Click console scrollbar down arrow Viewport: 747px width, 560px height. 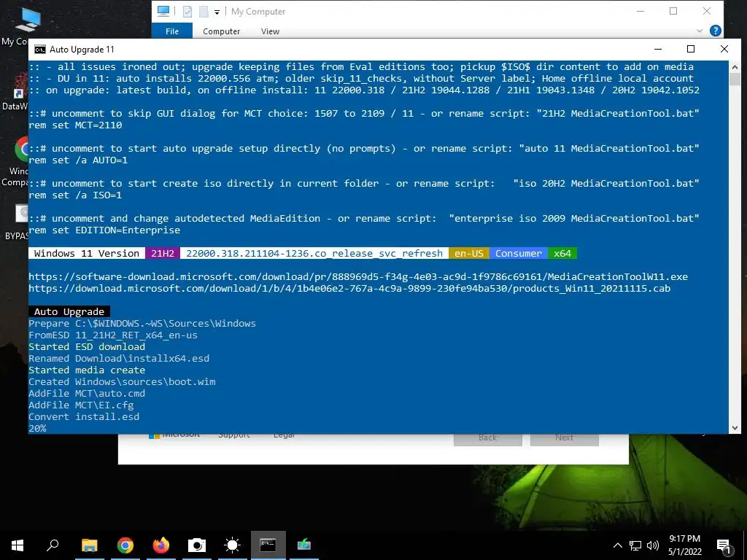(735, 428)
